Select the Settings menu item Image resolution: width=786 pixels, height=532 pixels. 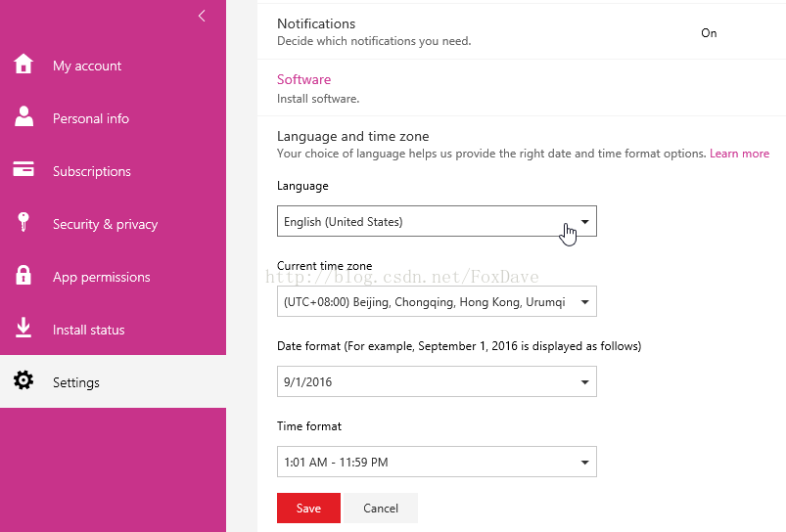tap(113, 381)
